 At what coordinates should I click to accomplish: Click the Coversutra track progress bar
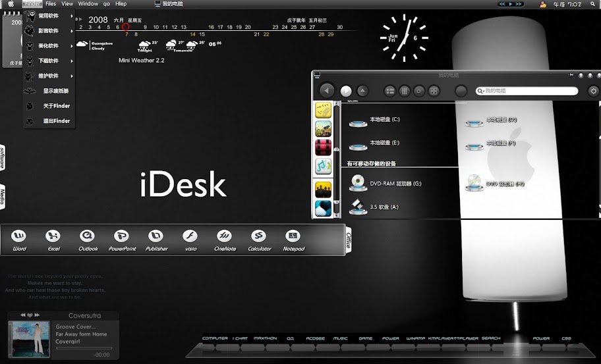(x=84, y=348)
